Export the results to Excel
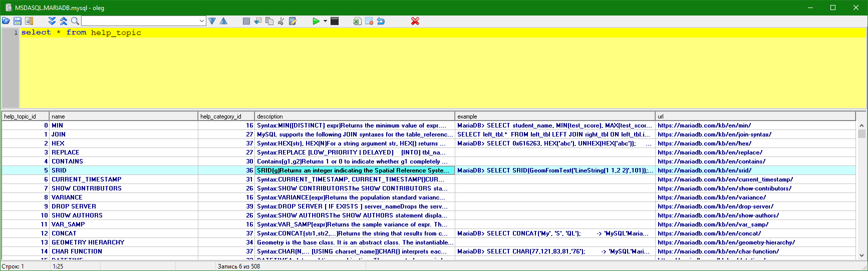 pyautogui.click(x=357, y=21)
